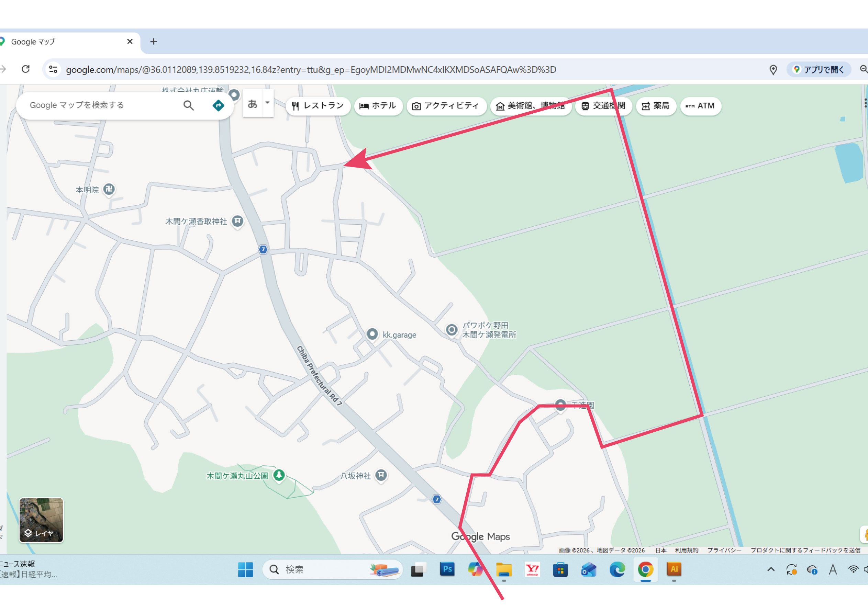Viewport: 868px width, 613px height.
Task: Click the kk.garage map pin
Action: (x=372, y=334)
